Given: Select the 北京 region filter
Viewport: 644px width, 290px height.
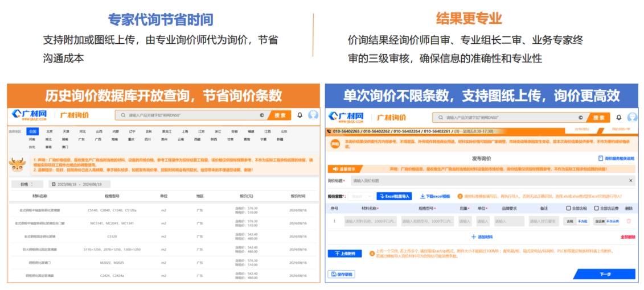Looking at the screenshot, I should (50, 131).
